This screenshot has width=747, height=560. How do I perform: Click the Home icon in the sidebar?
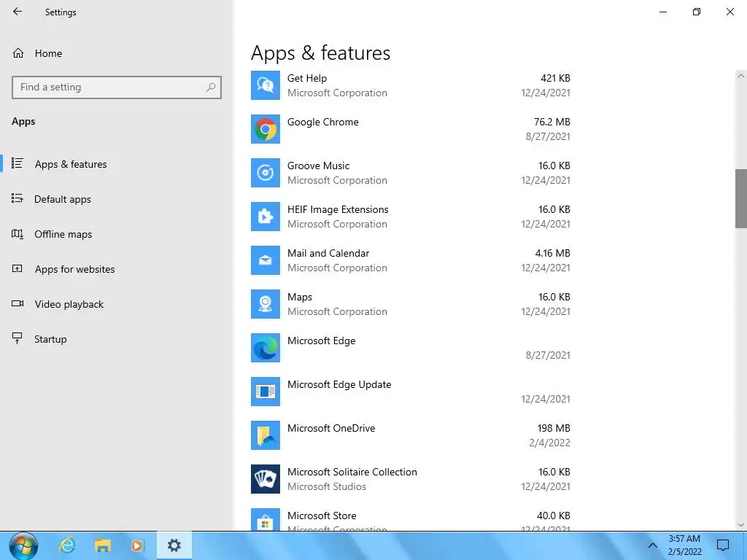[18, 52]
